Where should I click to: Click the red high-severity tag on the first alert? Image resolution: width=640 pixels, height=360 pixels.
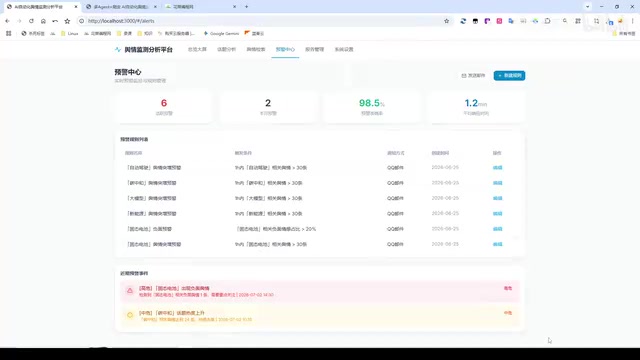click(508, 288)
